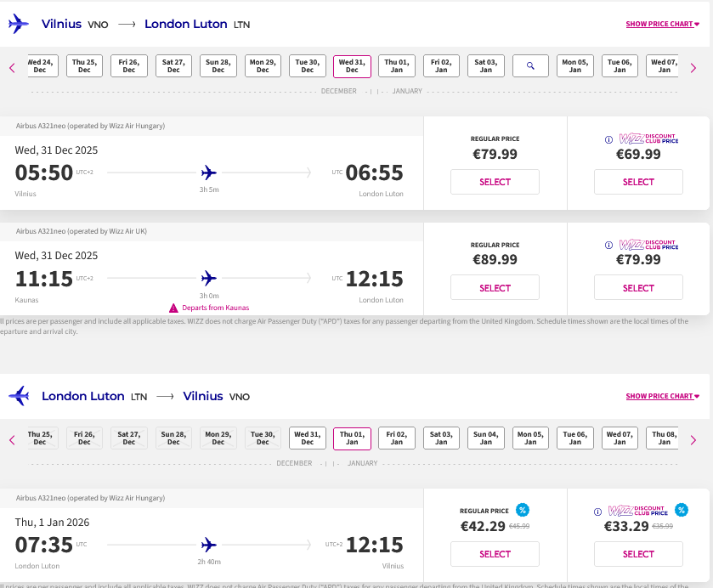Click the info icon beside 05:50 flight Discount Club price
This screenshot has width=713, height=588.
[x=608, y=139]
